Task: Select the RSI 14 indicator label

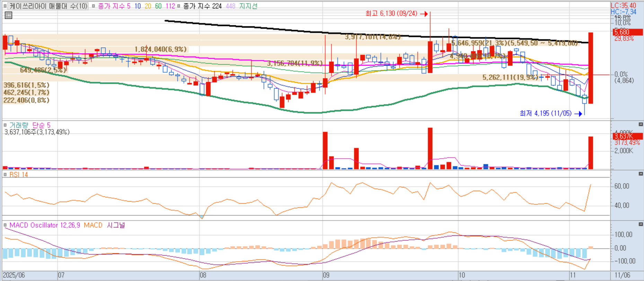Action: (19, 174)
